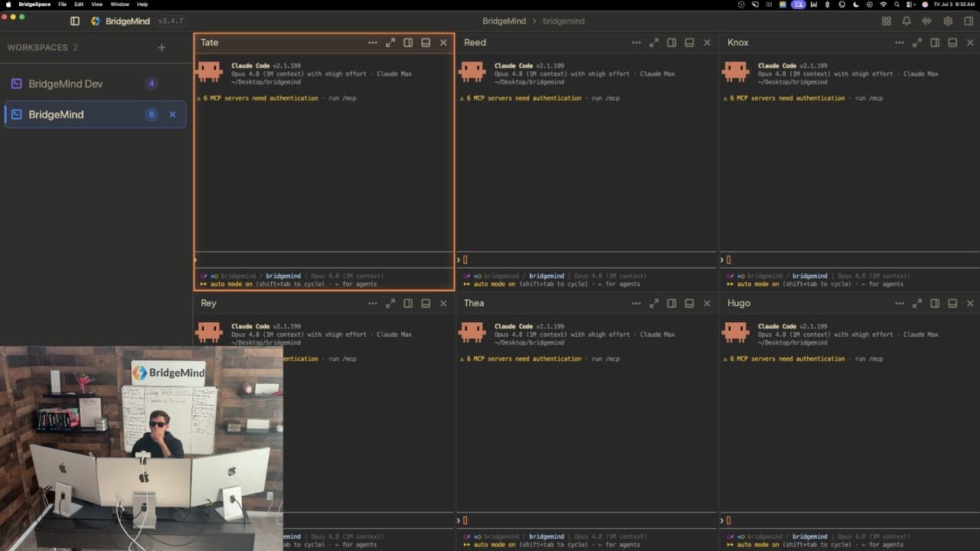Open the three-dots menu in Hugo pane

tap(900, 304)
